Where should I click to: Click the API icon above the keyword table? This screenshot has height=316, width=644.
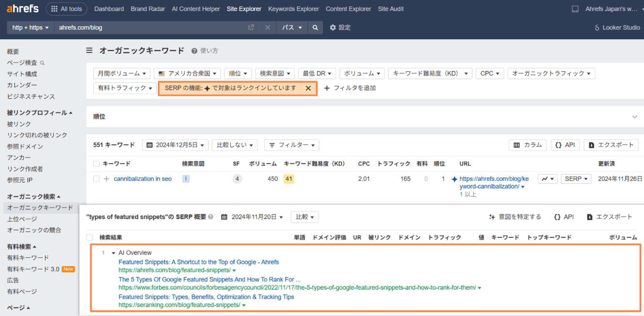pos(565,144)
